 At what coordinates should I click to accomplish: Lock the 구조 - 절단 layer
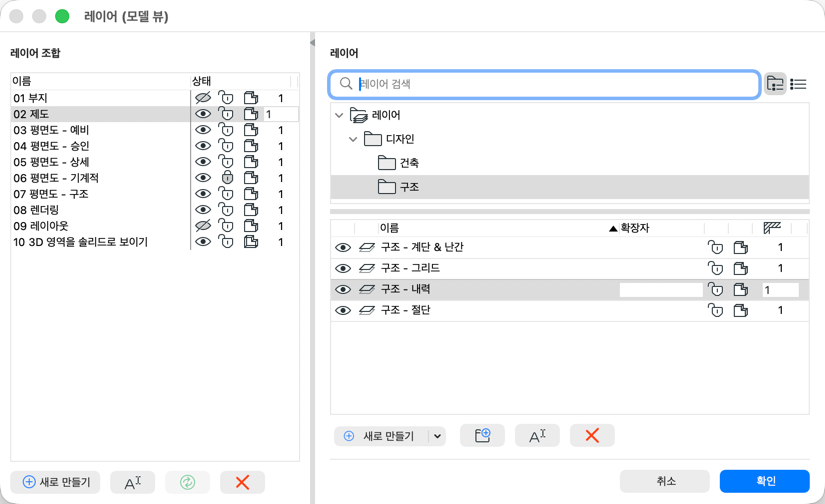click(716, 310)
